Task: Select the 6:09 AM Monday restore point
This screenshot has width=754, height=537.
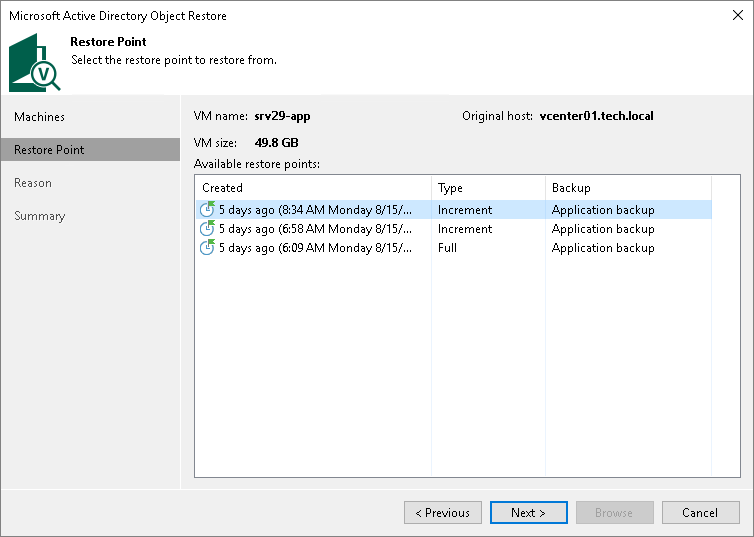Action: pyautogui.click(x=453, y=248)
